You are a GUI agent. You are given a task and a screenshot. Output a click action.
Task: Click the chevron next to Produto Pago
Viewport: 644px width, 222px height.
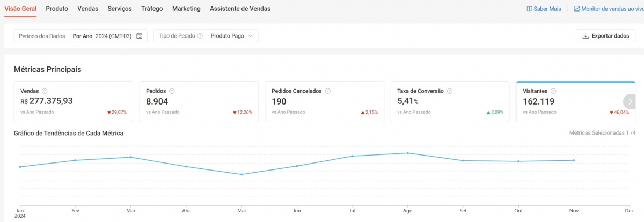pos(250,36)
